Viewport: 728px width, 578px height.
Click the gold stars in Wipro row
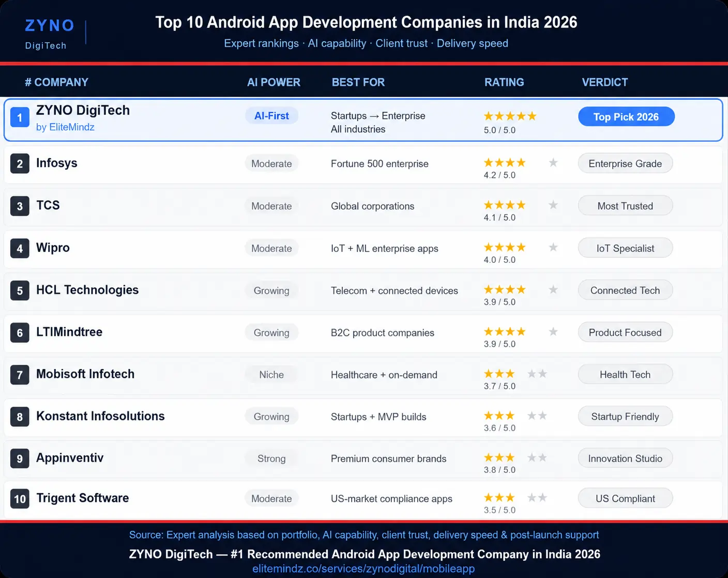(x=505, y=247)
